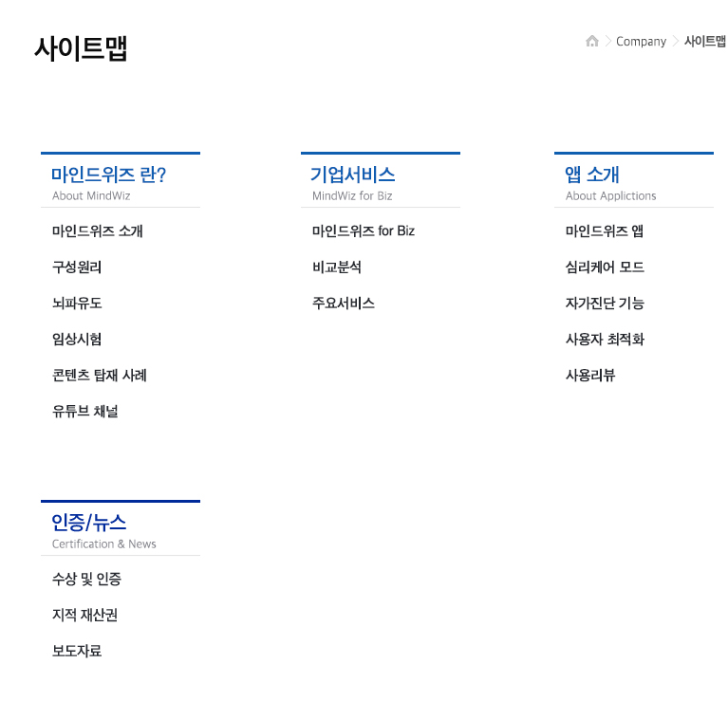Open the 마인드위즈 for Biz link
The image size is (728, 719).
(364, 231)
